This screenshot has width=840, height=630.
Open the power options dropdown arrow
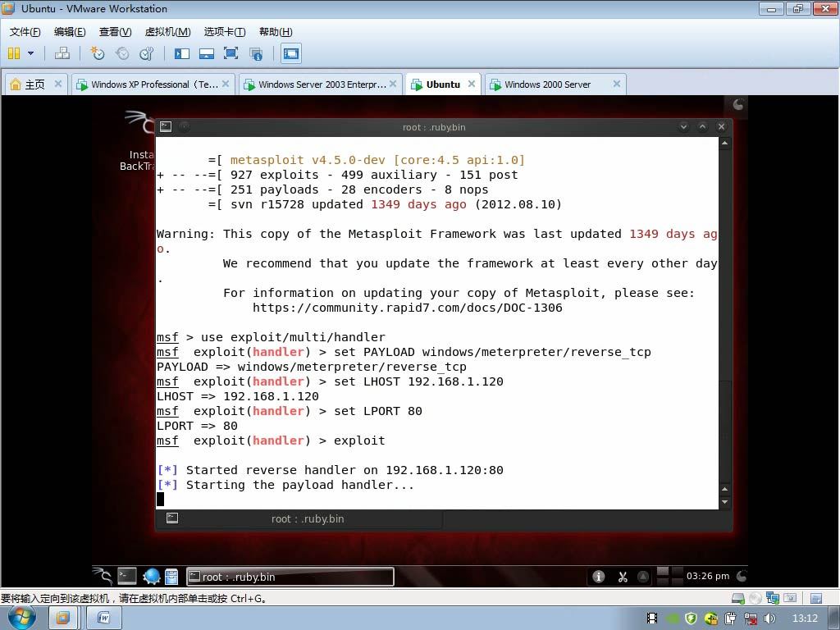(x=30, y=53)
